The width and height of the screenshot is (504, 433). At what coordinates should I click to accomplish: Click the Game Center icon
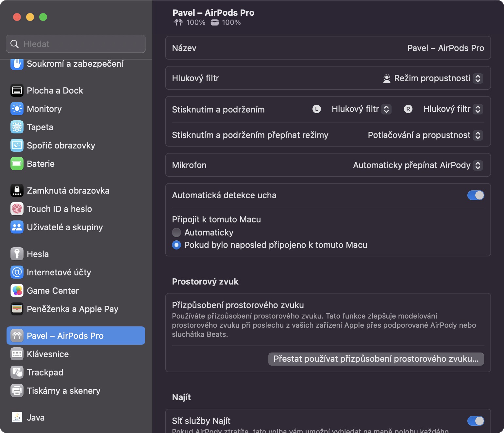tap(17, 291)
